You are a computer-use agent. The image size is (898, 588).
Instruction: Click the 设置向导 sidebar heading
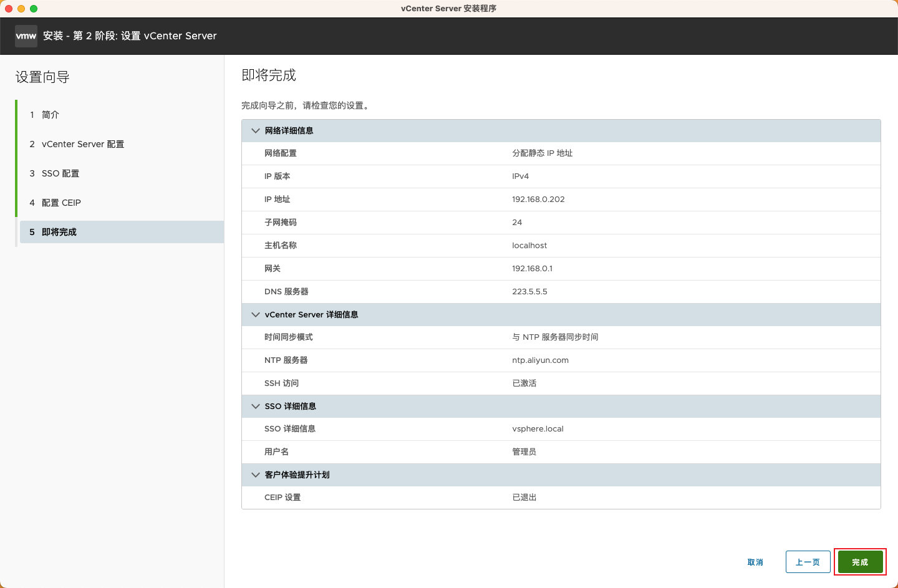pyautogui.click(x=42, y=77)
